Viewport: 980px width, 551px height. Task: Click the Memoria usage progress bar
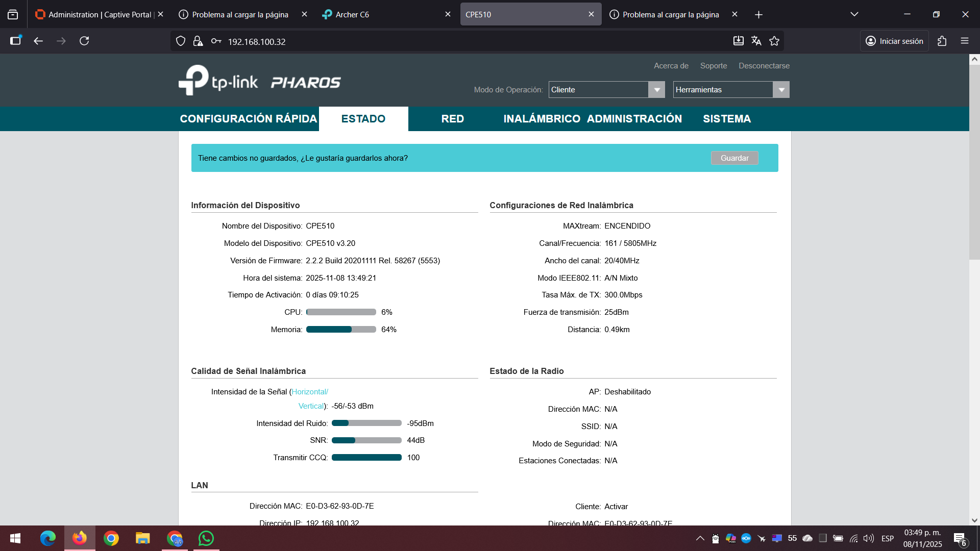click(341, 330)
